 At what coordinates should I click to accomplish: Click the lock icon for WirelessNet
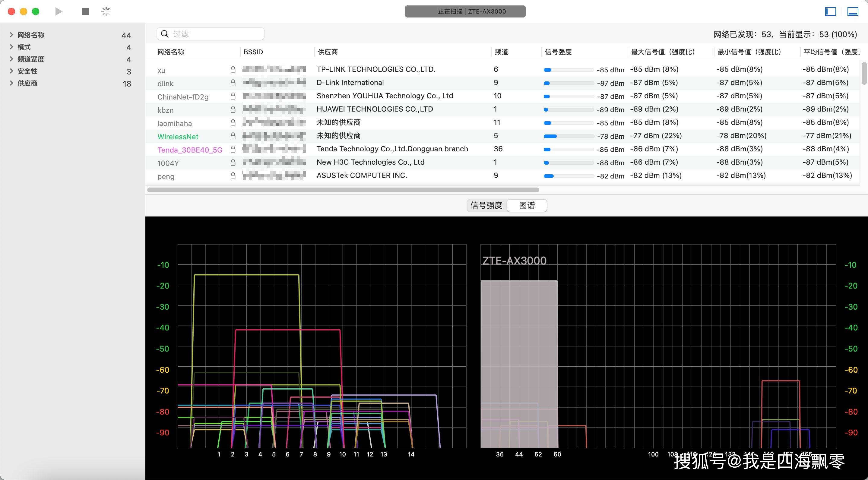pos(233,136)
